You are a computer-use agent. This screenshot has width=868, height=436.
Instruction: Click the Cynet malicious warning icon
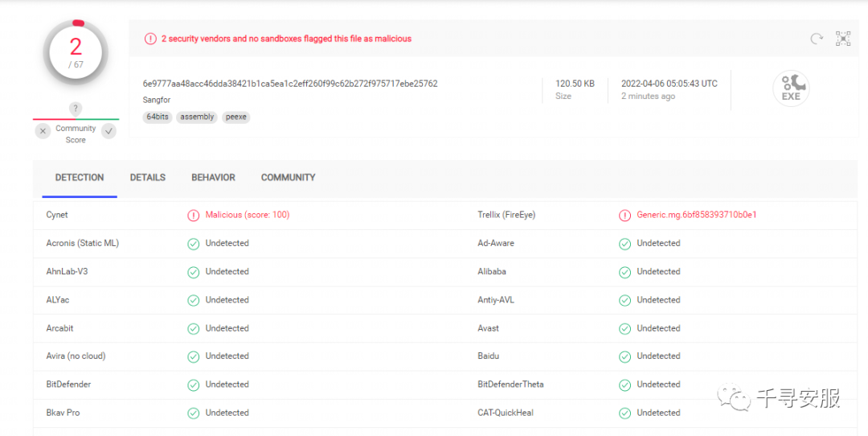click(x=193, y=216)
